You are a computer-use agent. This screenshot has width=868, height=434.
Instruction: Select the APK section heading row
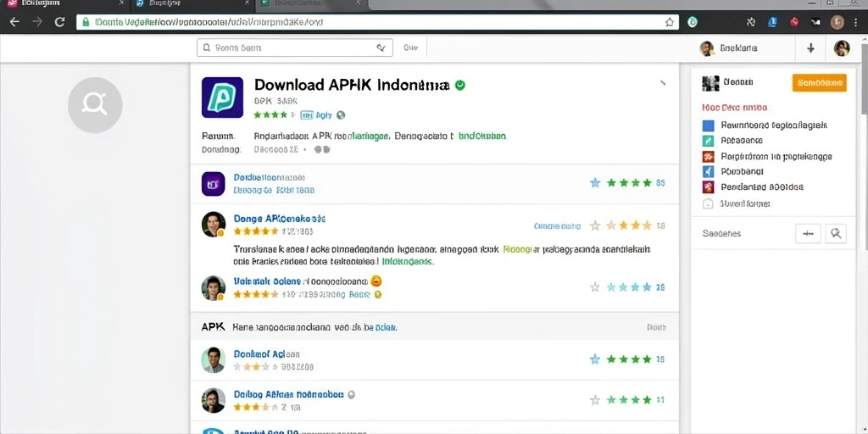tap(435, 326)
